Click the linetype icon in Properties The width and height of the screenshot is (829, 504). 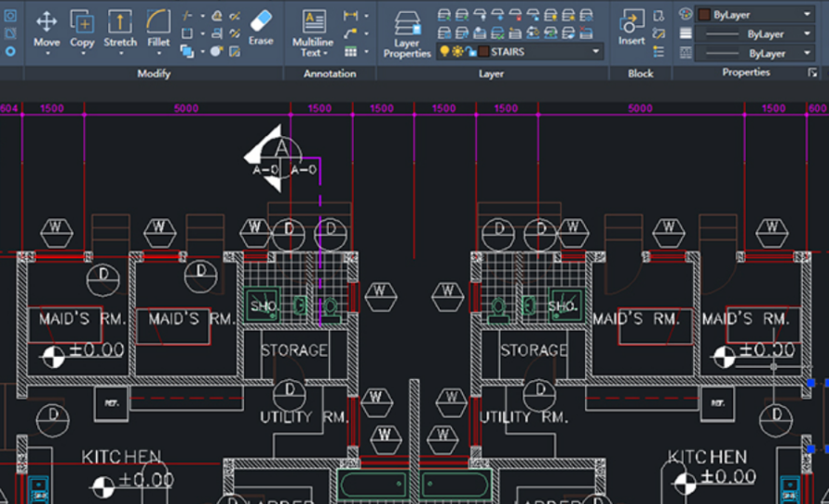[686, 52]
